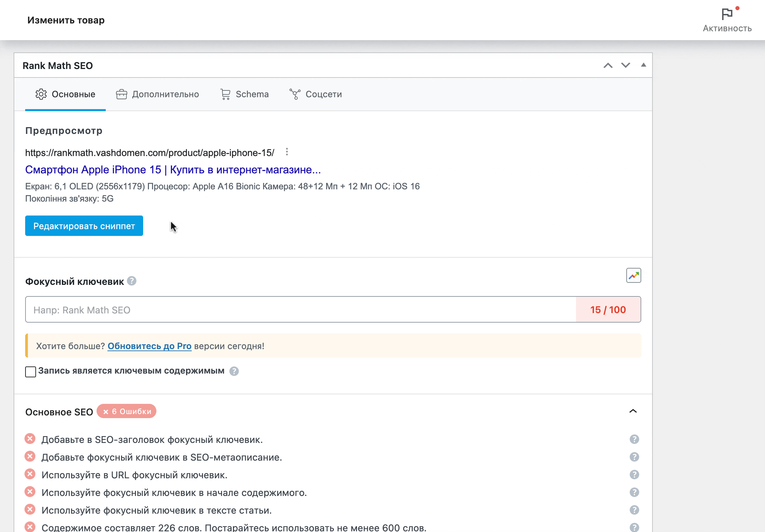Open help for начале содержимого tip
The image size is (765, 532).
tap(634, 492)
